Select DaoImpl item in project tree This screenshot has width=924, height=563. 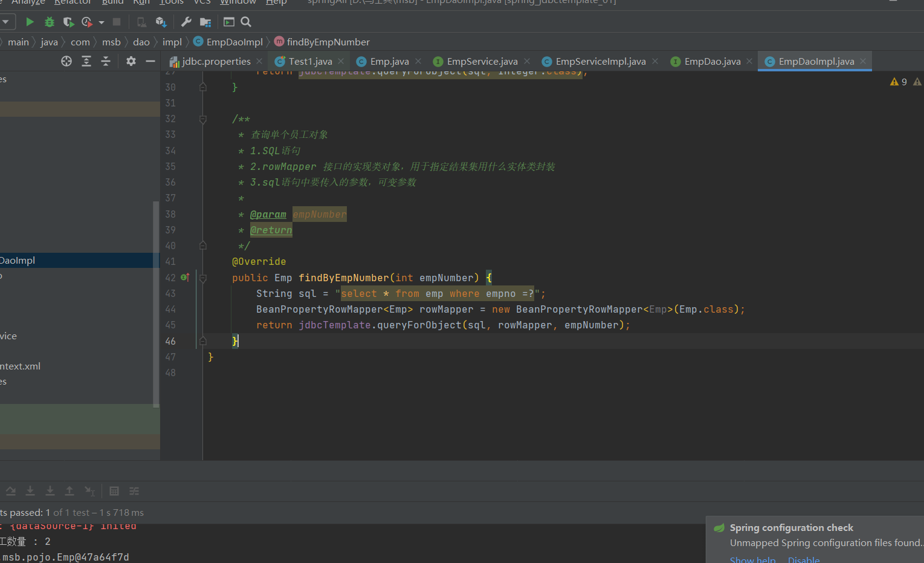tap(80, 260)
